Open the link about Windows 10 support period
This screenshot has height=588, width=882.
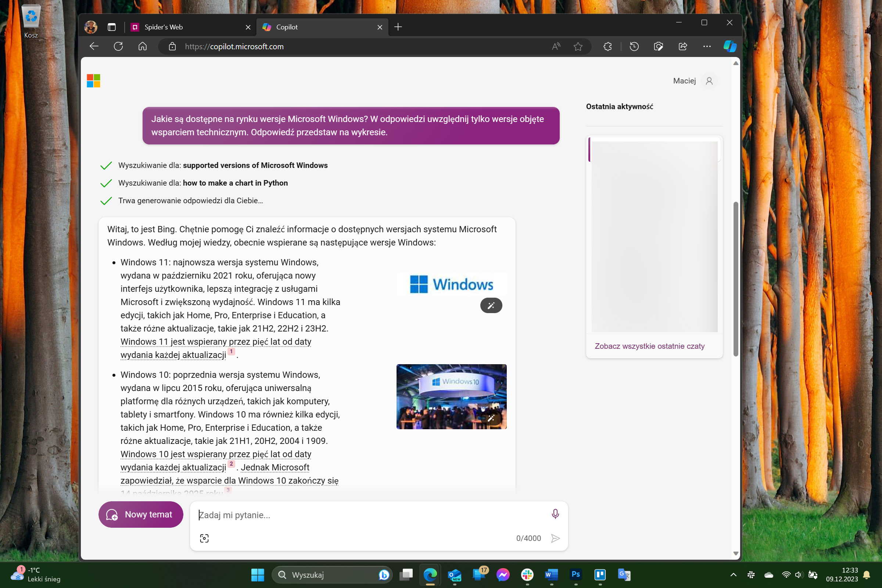tap(216, 461)
